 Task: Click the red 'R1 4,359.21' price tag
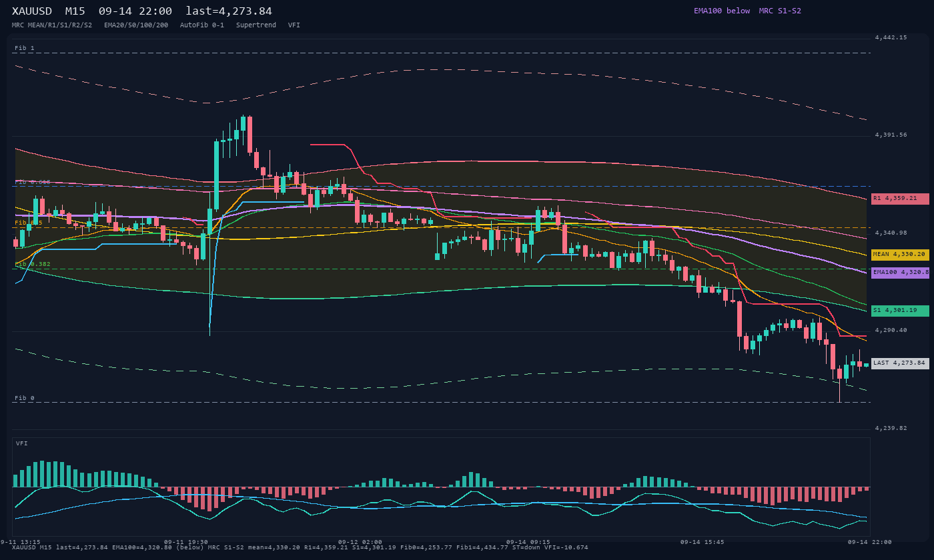[900, 199]
